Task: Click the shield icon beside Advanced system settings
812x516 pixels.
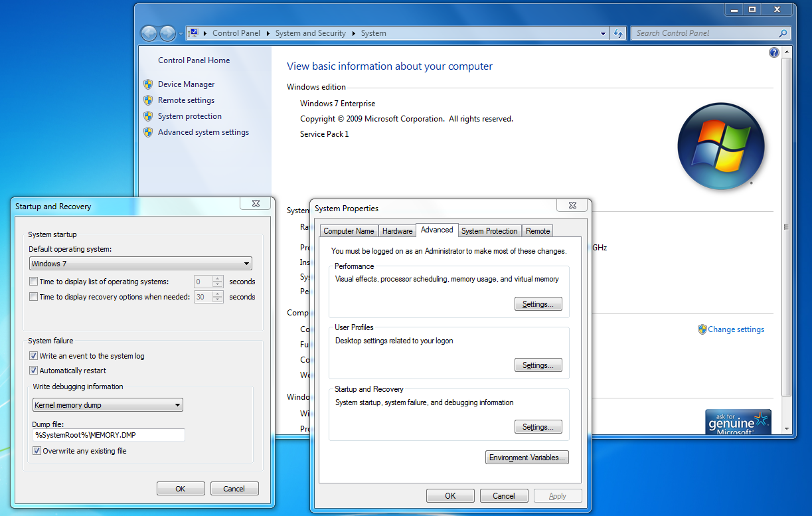Action: [x=148, y=132]
